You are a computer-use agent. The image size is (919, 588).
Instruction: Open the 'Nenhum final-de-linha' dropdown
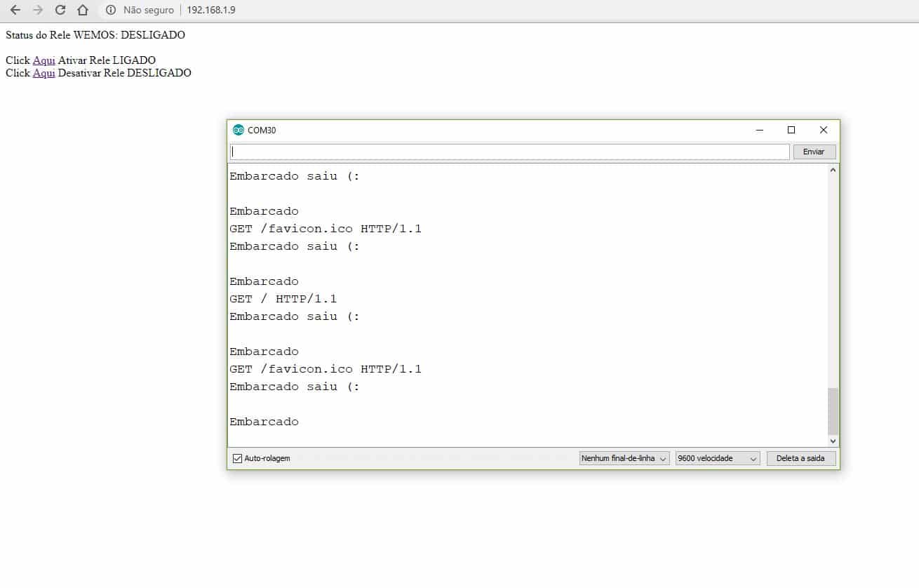pyautogui.click(x=624, y=458)
